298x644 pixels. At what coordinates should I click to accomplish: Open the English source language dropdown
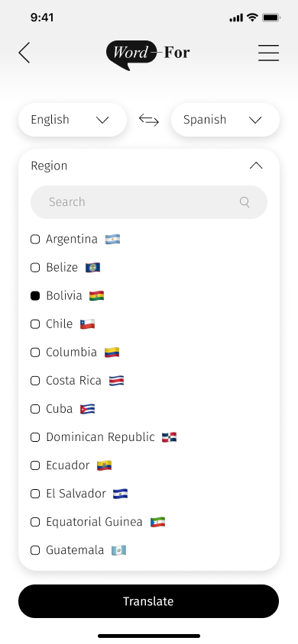pyautogui.click(x=73, y=120)
